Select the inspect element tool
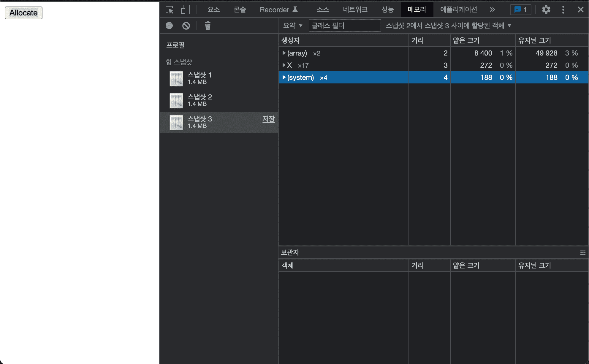Image resolution: width=589 pixels, height=364 pixels. (x=170, y=10)
